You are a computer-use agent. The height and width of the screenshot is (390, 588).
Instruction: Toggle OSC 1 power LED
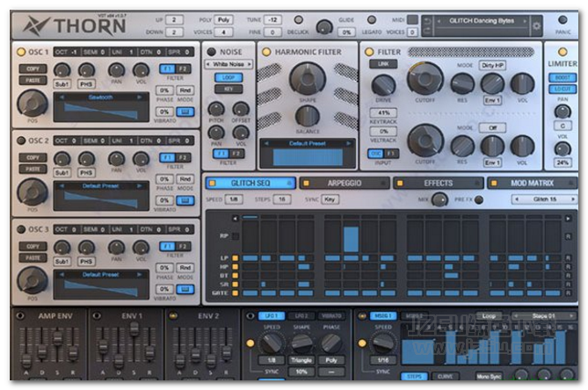pos(21,52)
